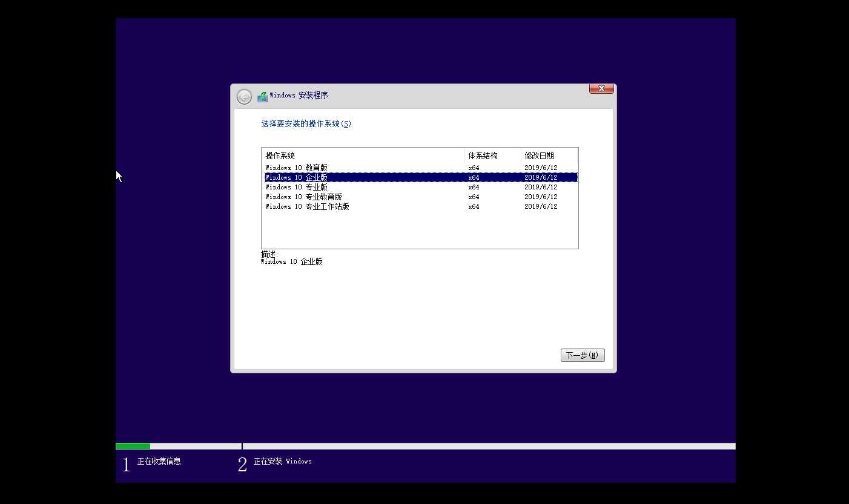Select Windows 10 专业版 row
This screenshot has height=504, width=849.
(x=420, y=187)
